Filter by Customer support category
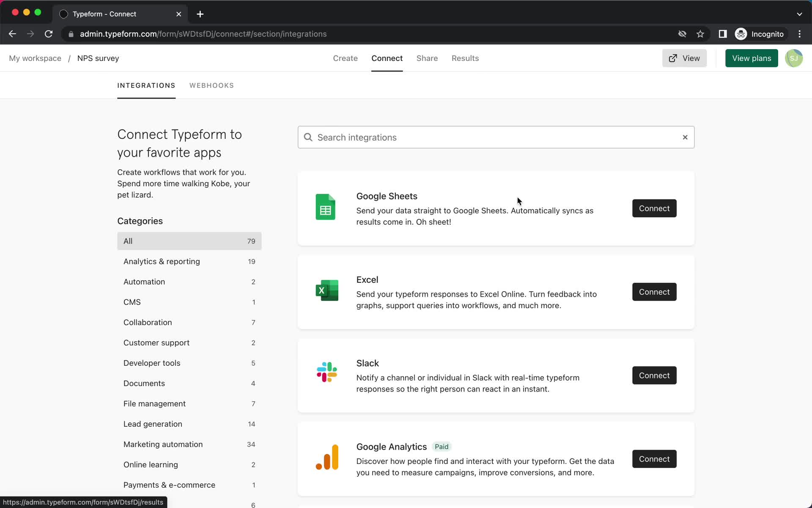Screen dimensions: 812x508 tap(189, 342)
